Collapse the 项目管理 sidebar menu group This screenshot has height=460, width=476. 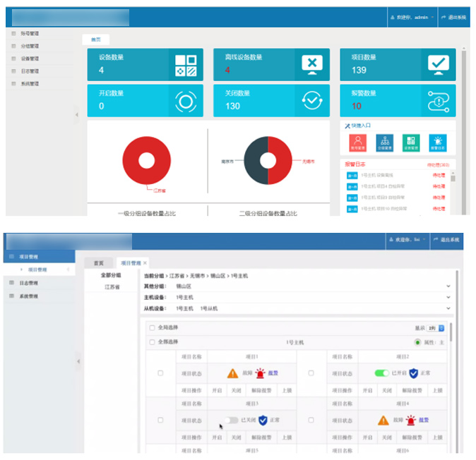point(39,257)
